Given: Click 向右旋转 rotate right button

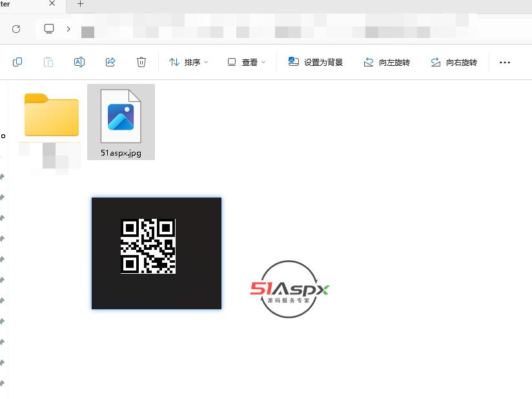Looking at the screenshot, I should click(454, 63).
